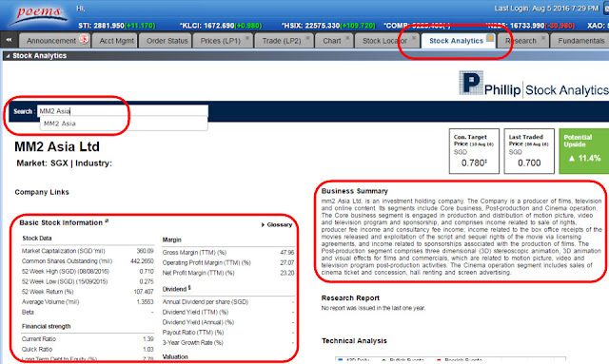Click the Last Traded Price box

point(529,151)
